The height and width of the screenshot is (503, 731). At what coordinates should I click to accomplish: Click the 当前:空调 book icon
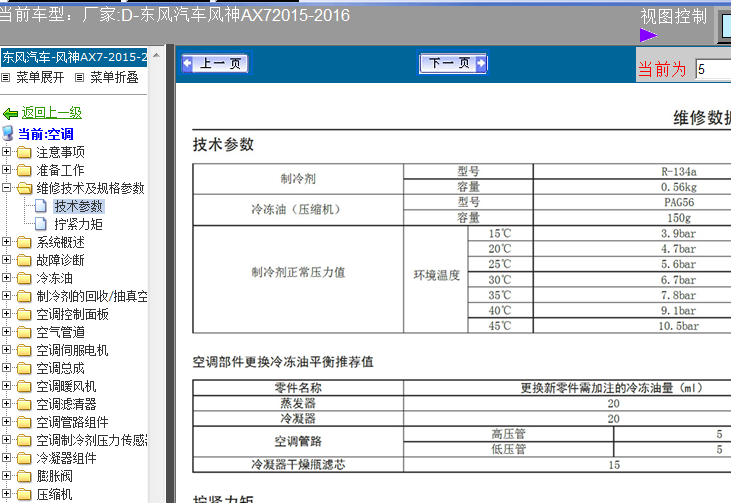[x=8, y=133]
